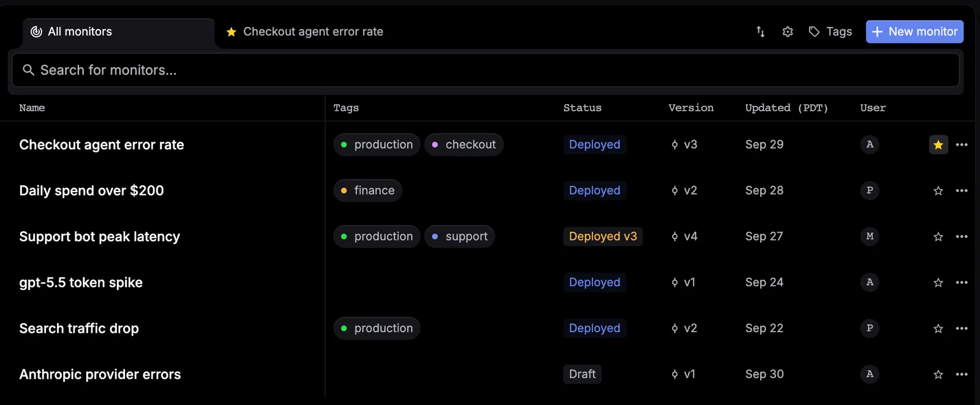Viewport: 980px width, 405px height.
Task: Click the Draft status badge
Action: click(582, 374)
